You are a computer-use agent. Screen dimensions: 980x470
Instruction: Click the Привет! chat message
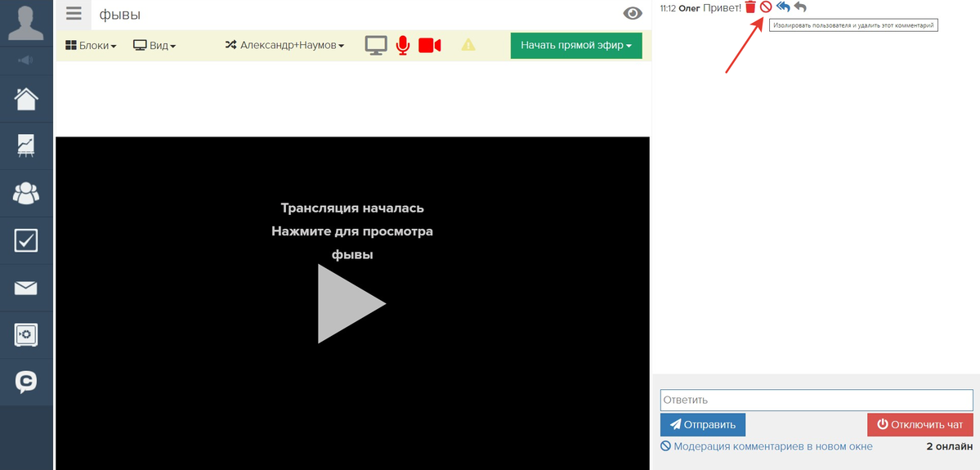[x=722, y=8]
